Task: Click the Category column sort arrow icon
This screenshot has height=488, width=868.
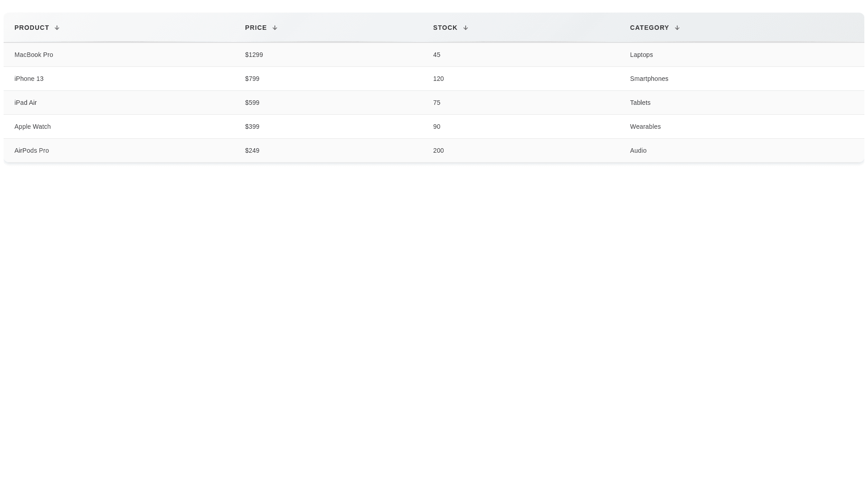Action: click(x=677, y=28)
